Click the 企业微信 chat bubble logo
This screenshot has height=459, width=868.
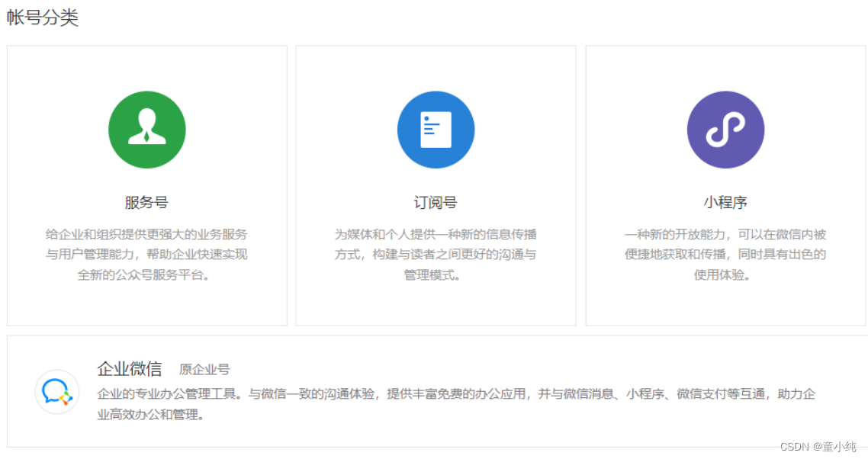point(57,391)
